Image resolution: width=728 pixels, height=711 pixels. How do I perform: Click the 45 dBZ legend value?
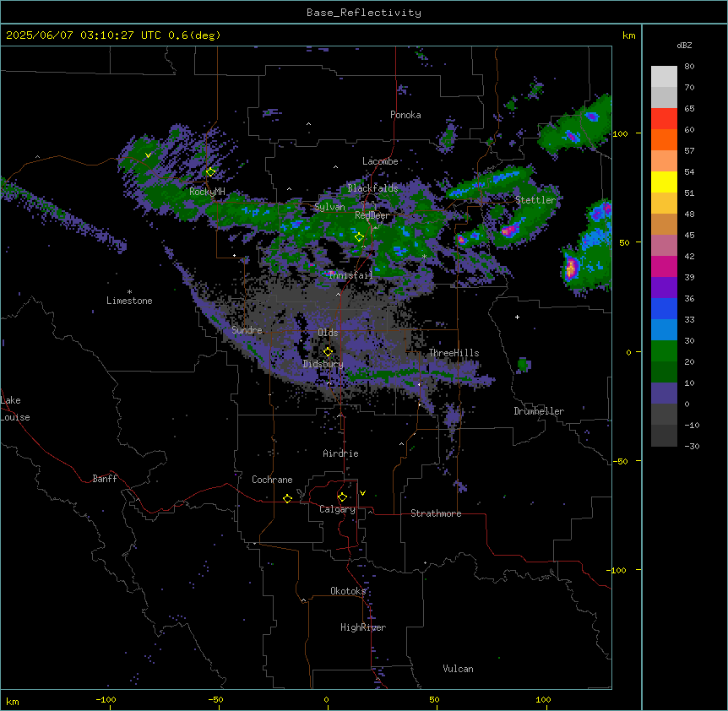(689, 236)
